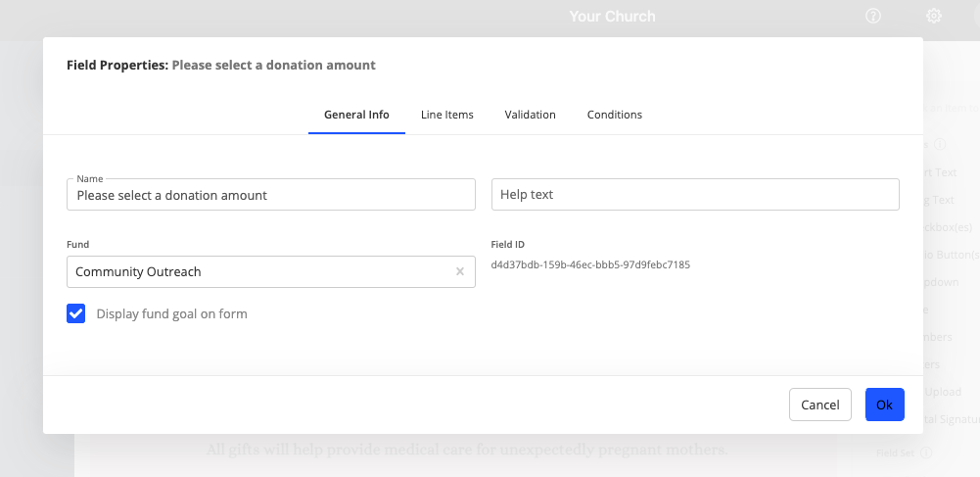Click the Your Church header title
Screen dimensions: 980x477
tap(612, 16)
